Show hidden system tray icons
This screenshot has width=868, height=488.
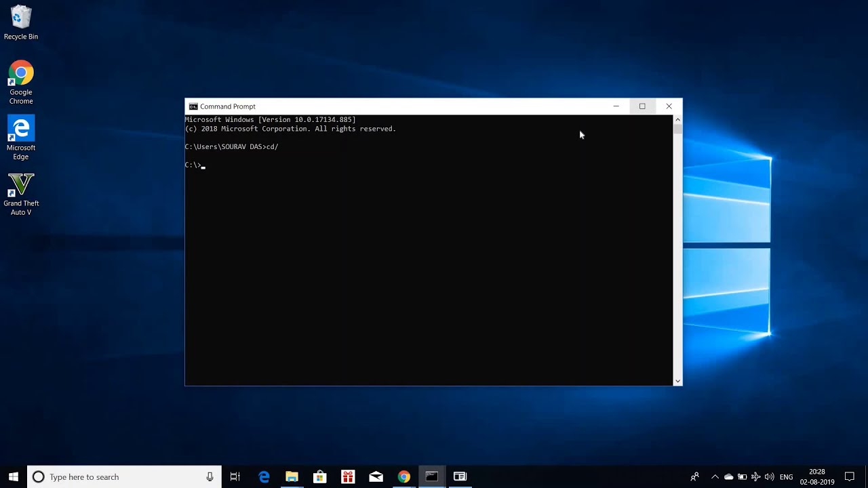[x=715, y=476]
